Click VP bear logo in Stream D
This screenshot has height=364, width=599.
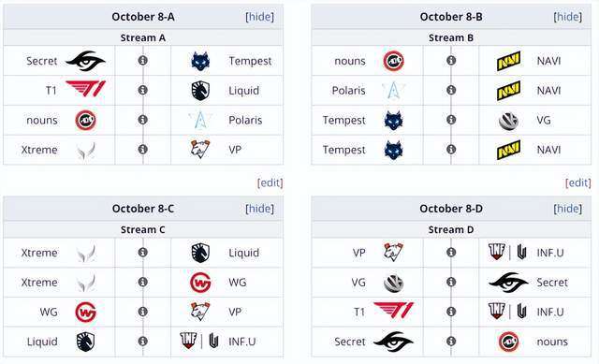393,253
